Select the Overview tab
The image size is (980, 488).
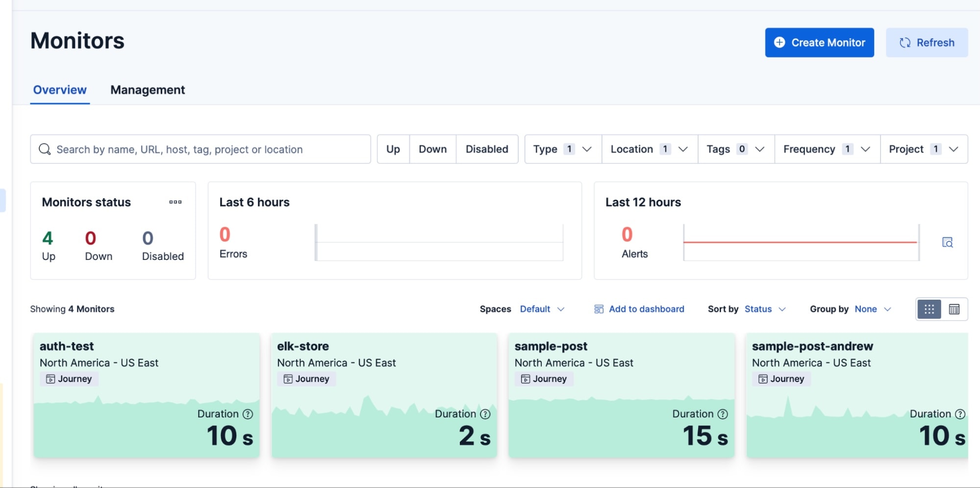point(59,90)
